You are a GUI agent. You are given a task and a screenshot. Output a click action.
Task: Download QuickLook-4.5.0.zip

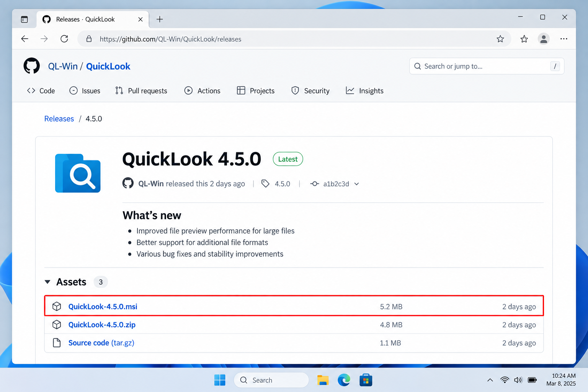[x=102, y=325]
